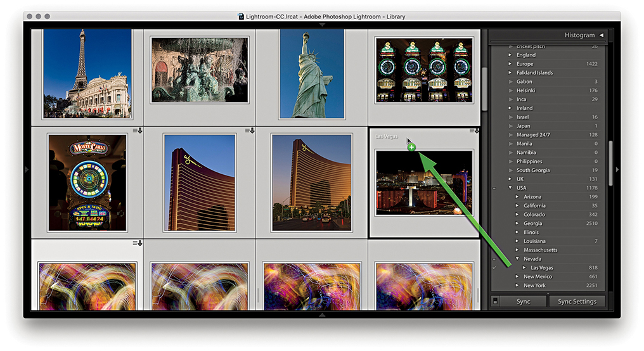Click the badge icon on first Wynn hotel thumbnail

[250, 131]
